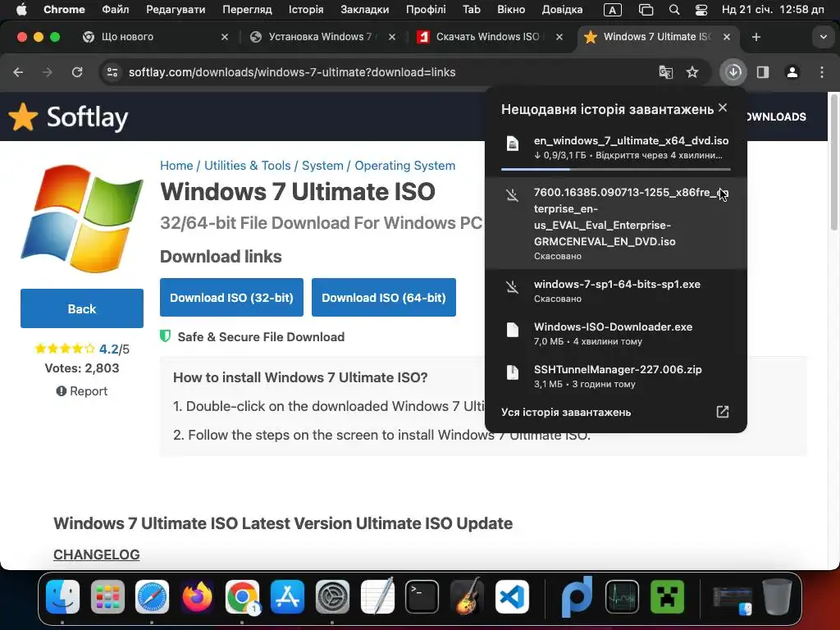Image resolution: width=840 pixels, height=630 pixels.
Task: Select the en_windows_7_ultimate_x64_dvd.iso download entry
Action: [615, 148]
